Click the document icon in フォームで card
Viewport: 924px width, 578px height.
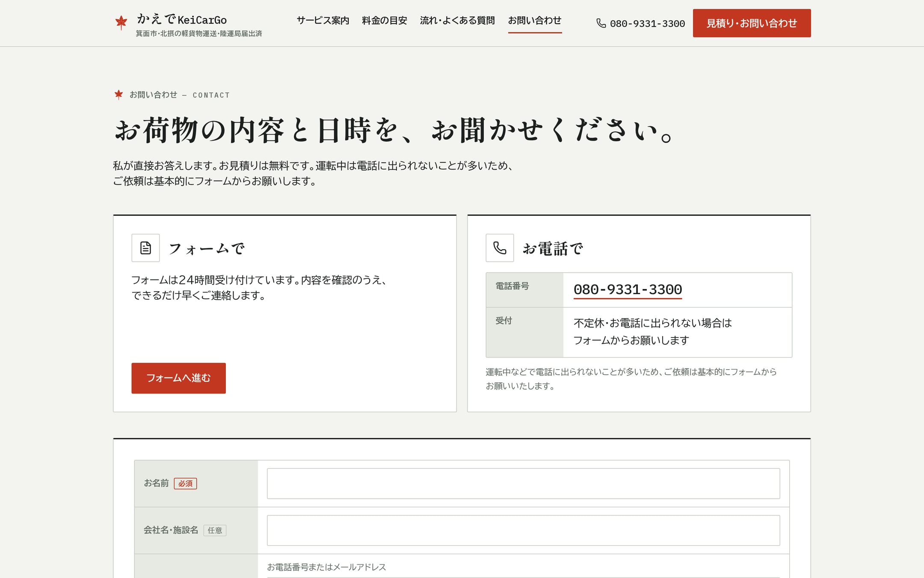tap(145, 248)
